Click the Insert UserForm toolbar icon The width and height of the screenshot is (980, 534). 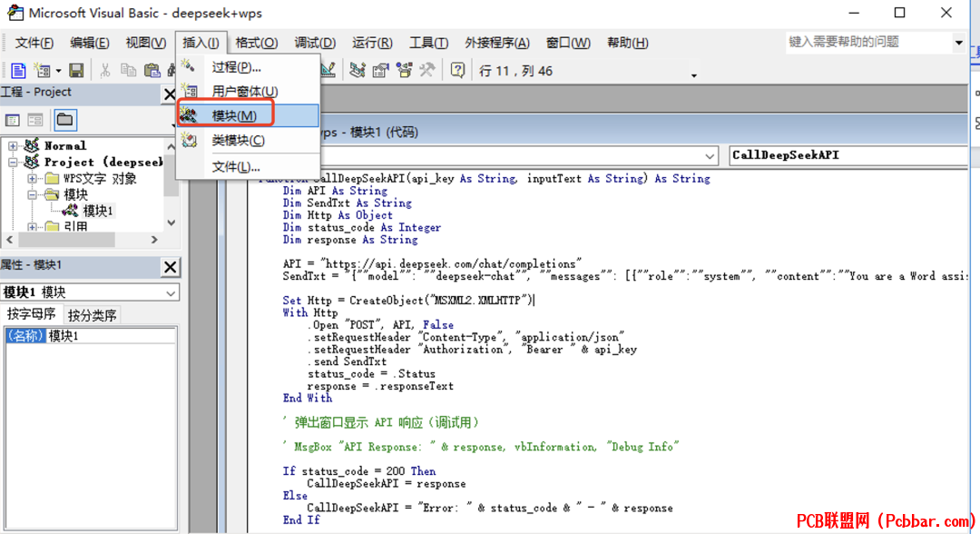[42, 71]
